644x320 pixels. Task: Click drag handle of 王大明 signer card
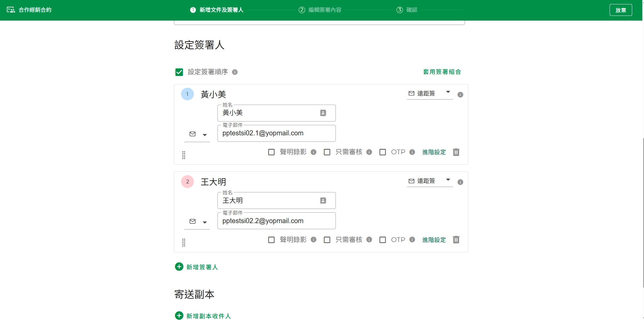(184, 242)
